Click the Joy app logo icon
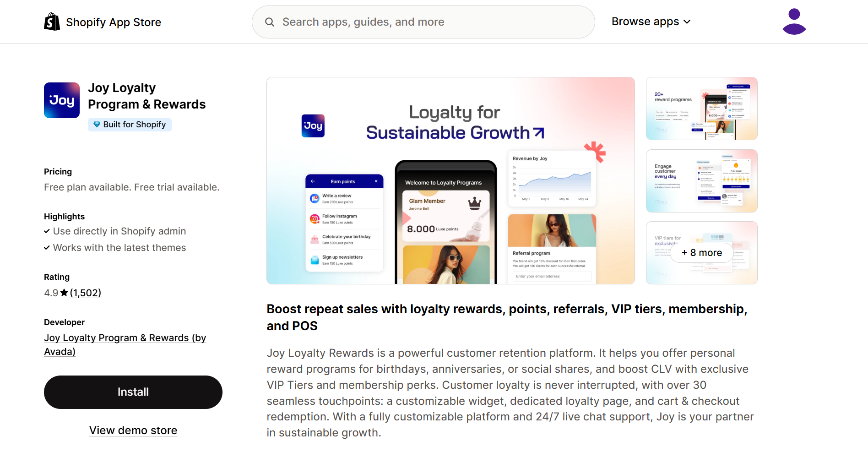Viewport: 868px width, 452px height. pyautogui.click(x=62, y=100)
